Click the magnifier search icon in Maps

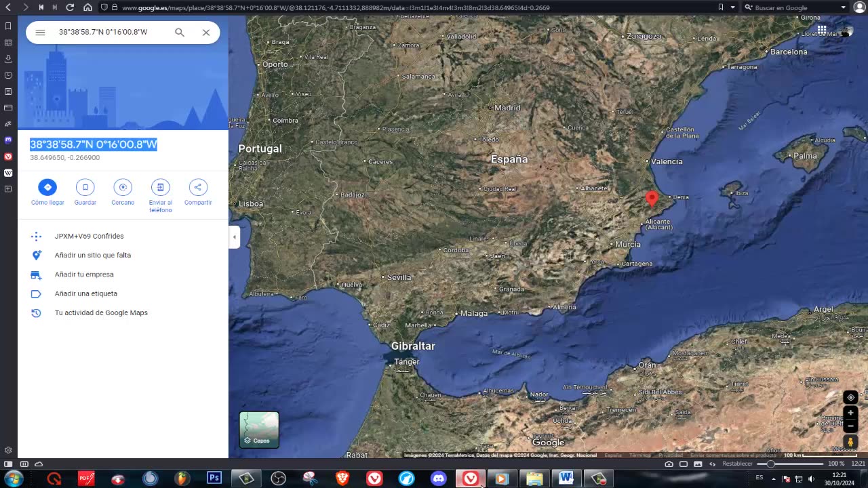180,33
